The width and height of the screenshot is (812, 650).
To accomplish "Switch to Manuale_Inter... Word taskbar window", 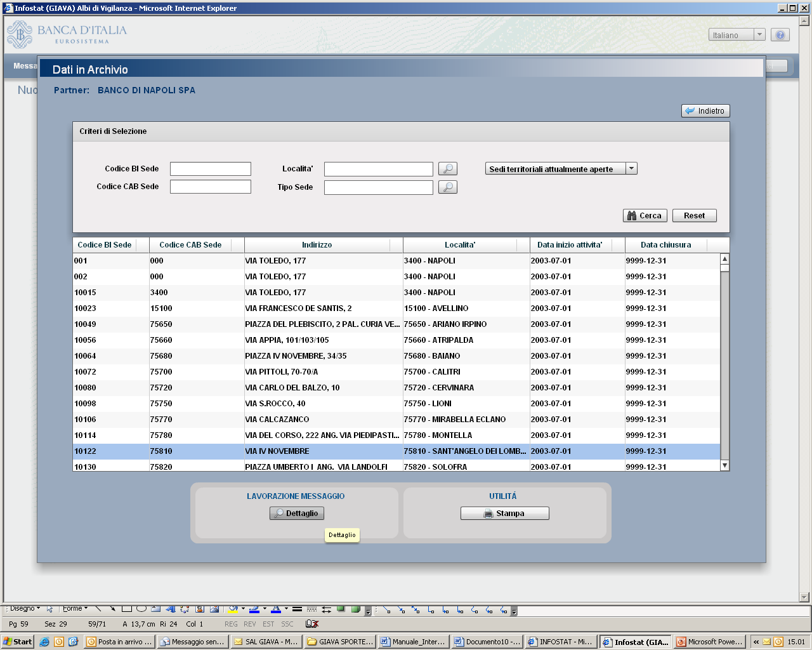I will click(x=413, y=642).
